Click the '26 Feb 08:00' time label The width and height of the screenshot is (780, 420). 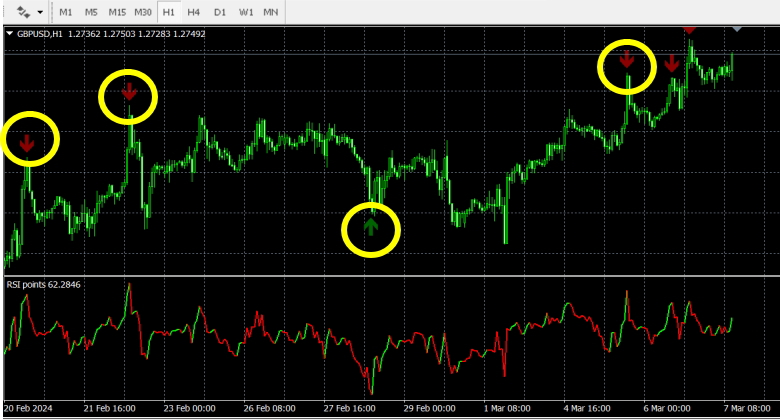[269, 409]
